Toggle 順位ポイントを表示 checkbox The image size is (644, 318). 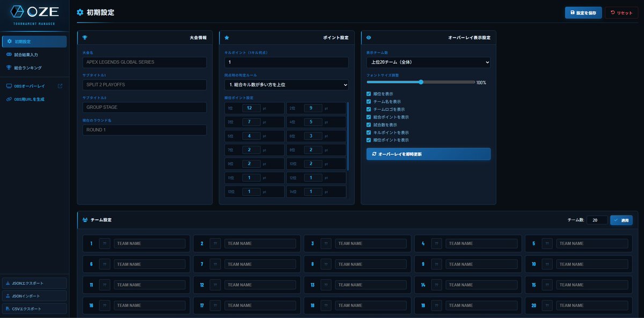369,140
